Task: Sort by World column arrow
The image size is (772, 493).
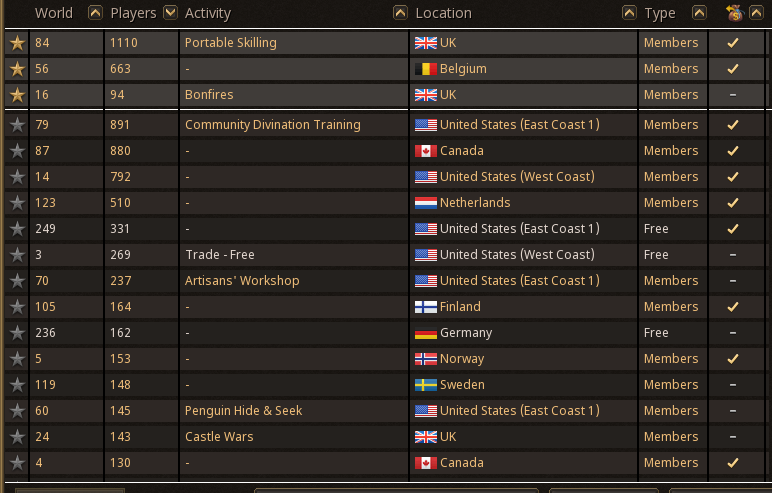Action: 95,13
